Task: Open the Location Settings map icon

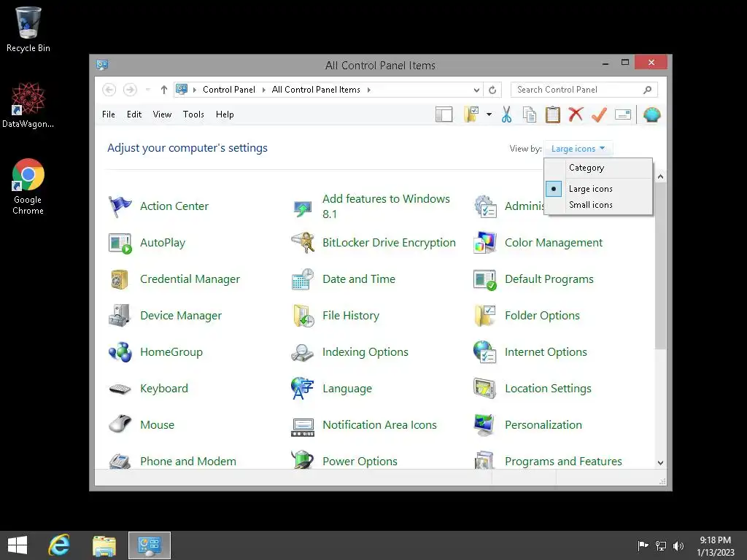Action: [485, 389]
